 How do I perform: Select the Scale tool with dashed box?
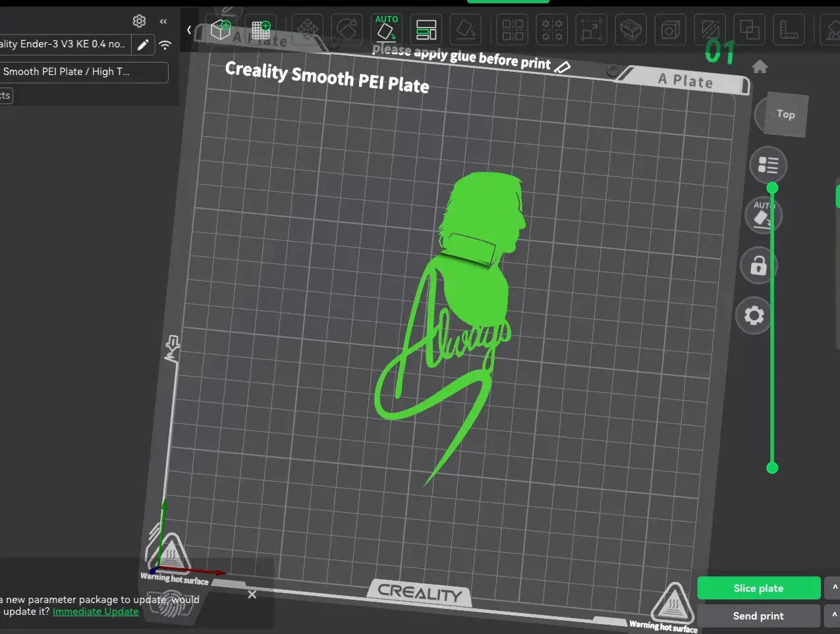(x=592, y=30)
